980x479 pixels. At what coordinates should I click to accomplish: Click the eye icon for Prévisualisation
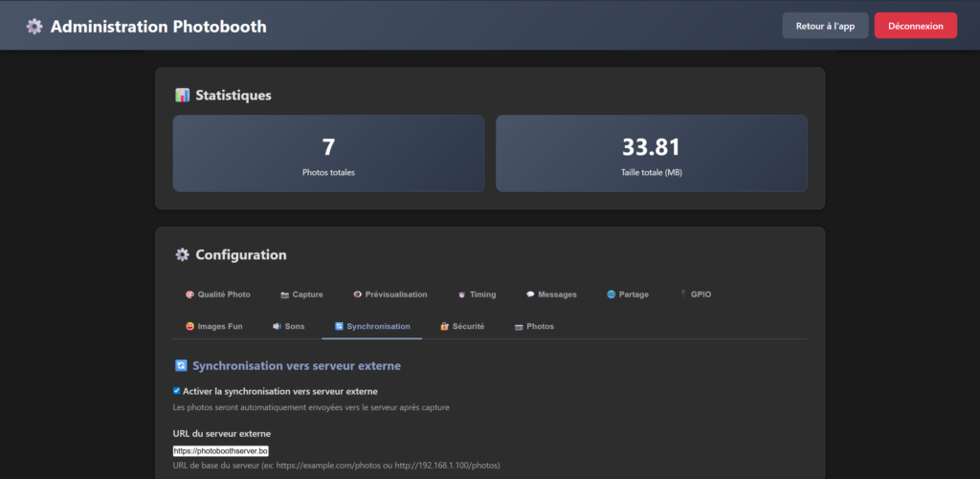click(357, 294)
